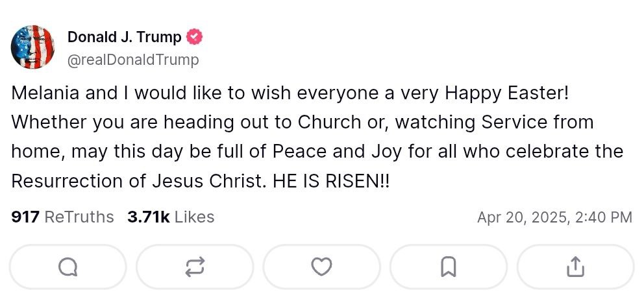Click the "HE IS RISEN!!" text
Viewport: 644px width, 301px height.
(x=332, y=181)
